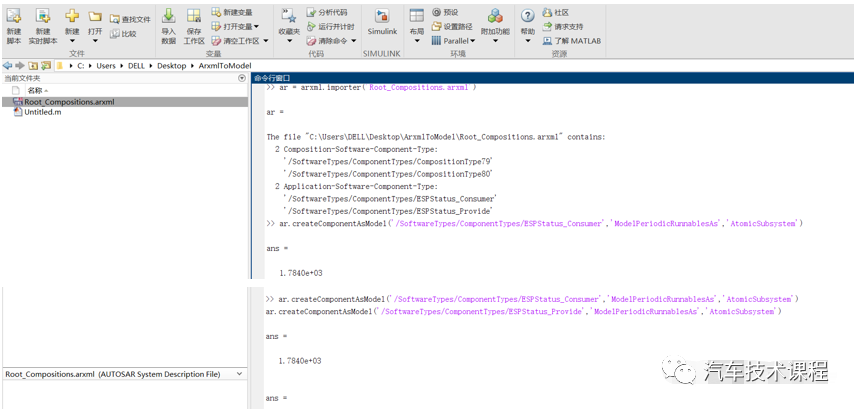Image resolution: width=856 pixels, height=409 pixels.
Task: Click the arxml.importer command line
Action: (371, 87)
